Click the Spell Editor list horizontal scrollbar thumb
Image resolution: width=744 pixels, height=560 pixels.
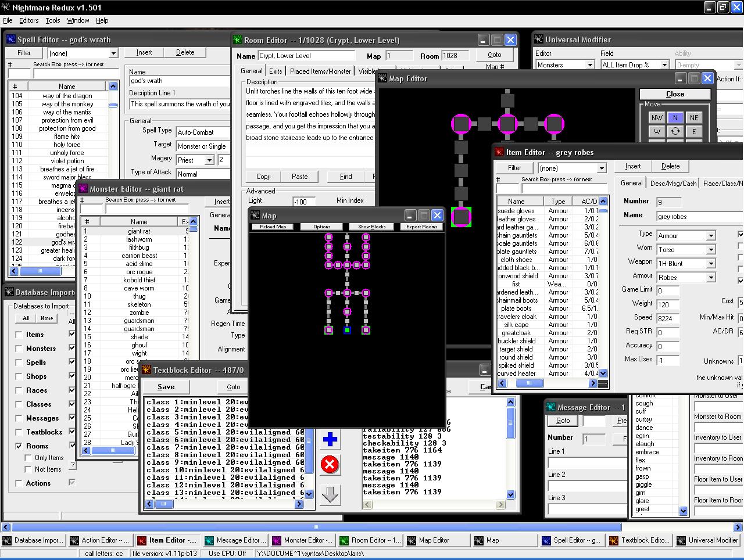(x=40, y=271)
